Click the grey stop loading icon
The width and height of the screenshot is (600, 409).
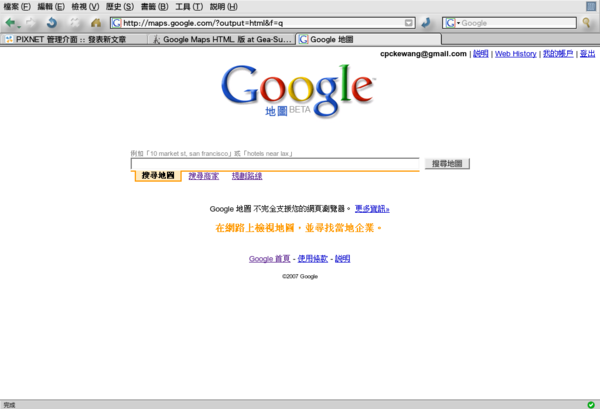coord(74,23)
